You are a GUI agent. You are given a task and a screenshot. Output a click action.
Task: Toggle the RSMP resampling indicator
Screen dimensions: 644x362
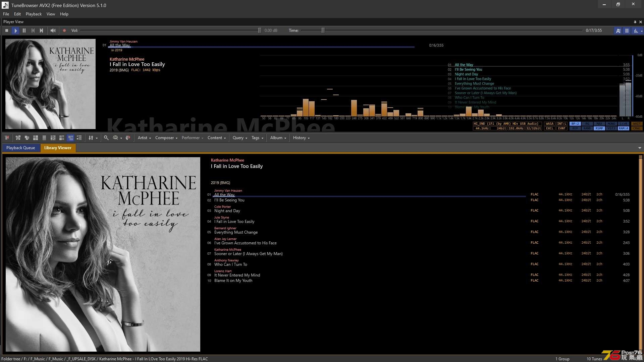pyautogui.click(x=599, y=128)
